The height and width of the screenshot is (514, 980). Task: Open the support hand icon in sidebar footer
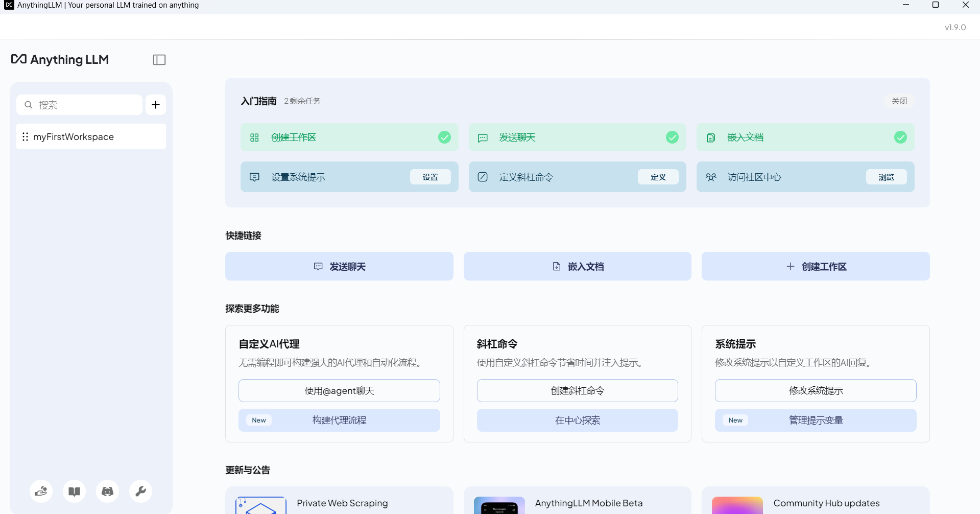pos(41,492)
